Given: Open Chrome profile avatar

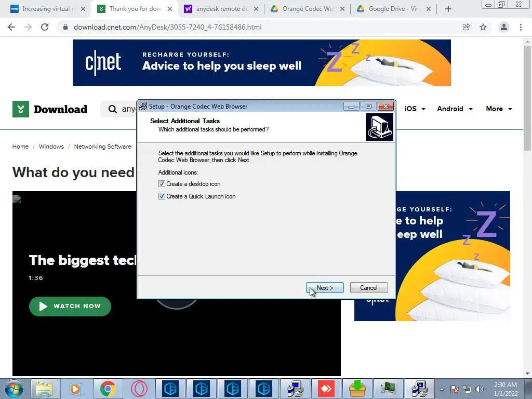Looking at the screenshot, I should (x=504, y=27).
